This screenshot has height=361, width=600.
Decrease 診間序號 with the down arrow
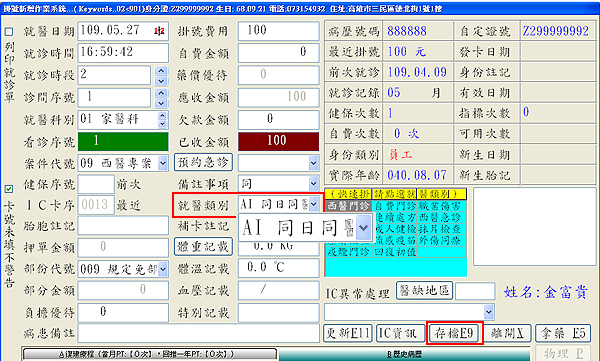[161, 103]
